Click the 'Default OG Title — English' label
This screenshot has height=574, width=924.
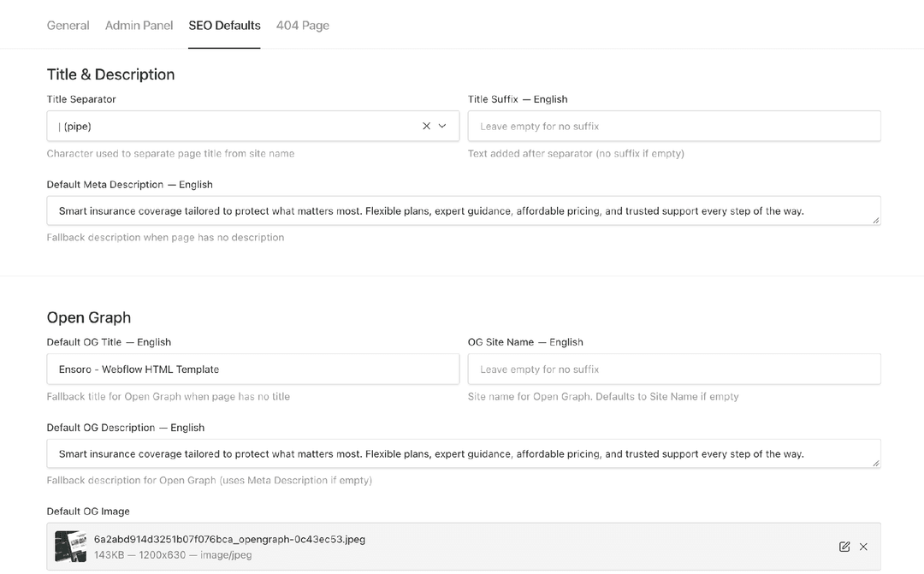pyautogui.click(x=109, y=342)
